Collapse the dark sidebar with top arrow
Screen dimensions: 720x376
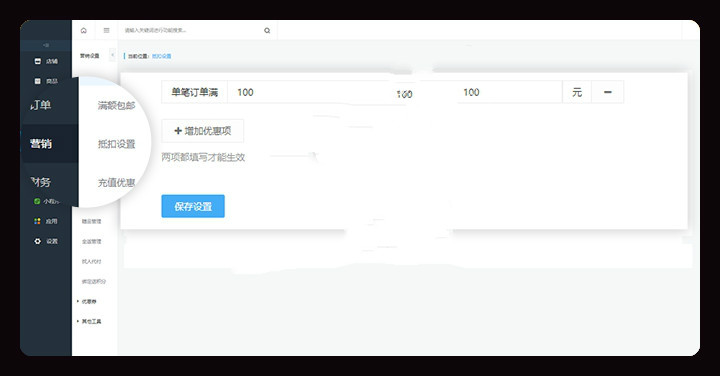coord(46,45)
